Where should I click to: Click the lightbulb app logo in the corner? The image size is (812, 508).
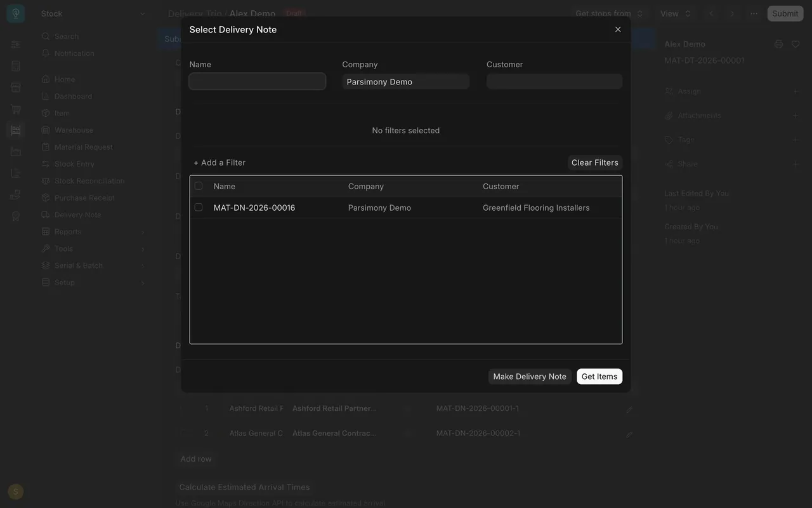[16, 13]
